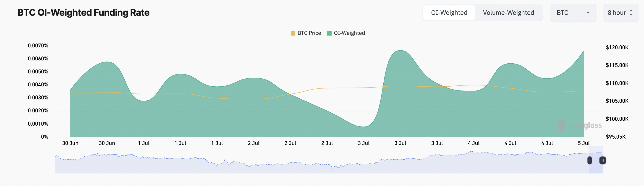Click the right range slider handle
This screenshot has width=644, height=186.
tap(602, 160)
